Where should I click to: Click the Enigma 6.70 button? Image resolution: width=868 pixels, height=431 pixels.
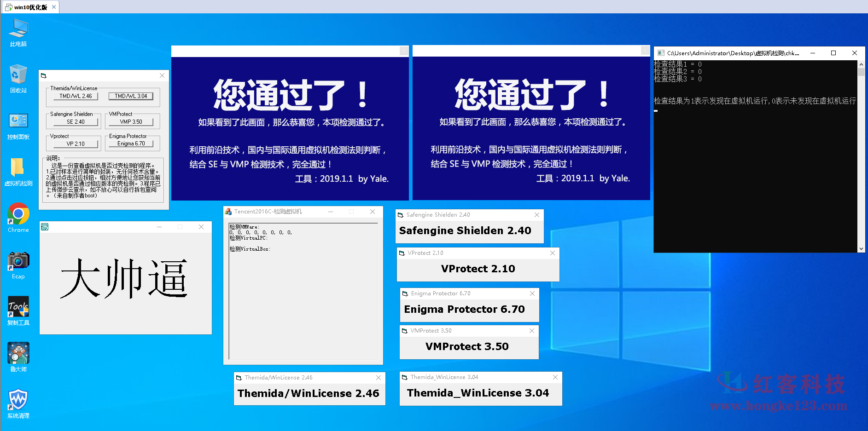(x=131, y=144)
